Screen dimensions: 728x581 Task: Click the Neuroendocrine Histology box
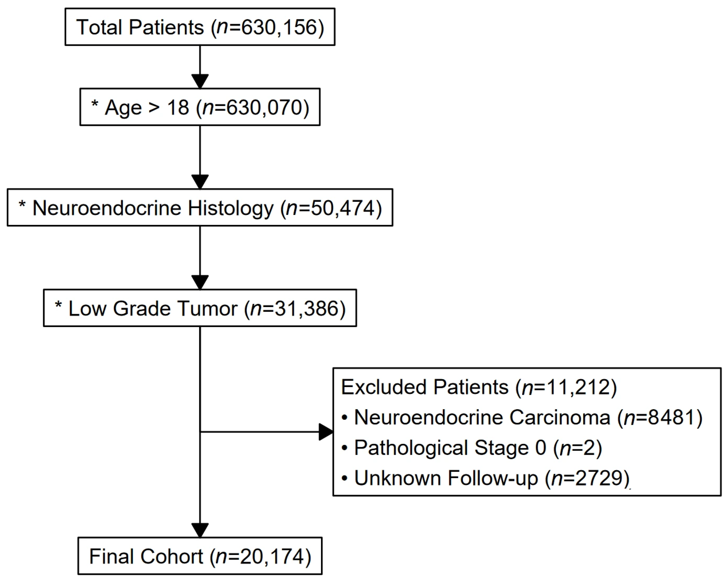[200, 207]
